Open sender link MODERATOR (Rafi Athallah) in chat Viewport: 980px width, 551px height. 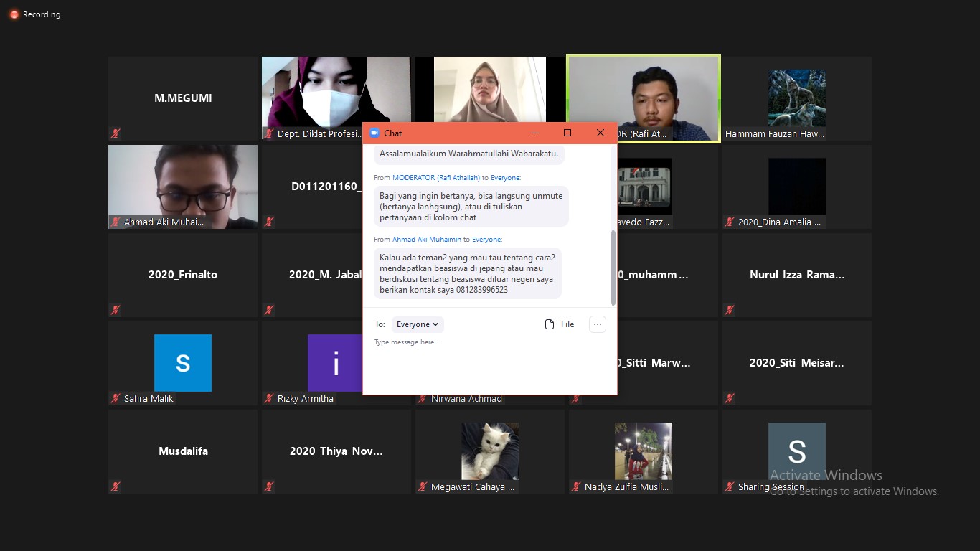click(435, 177)
